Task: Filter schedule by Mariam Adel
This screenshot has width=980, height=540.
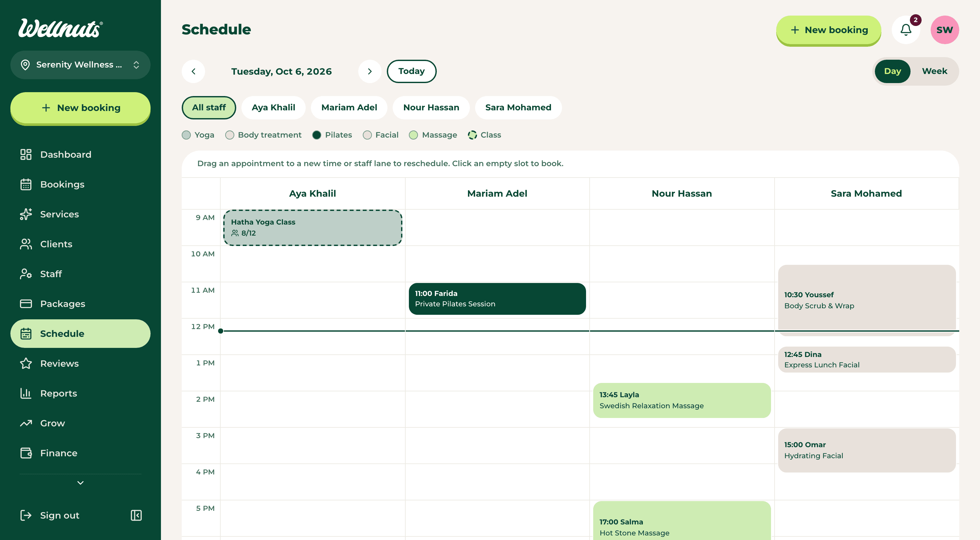Action: click(349, 108)
